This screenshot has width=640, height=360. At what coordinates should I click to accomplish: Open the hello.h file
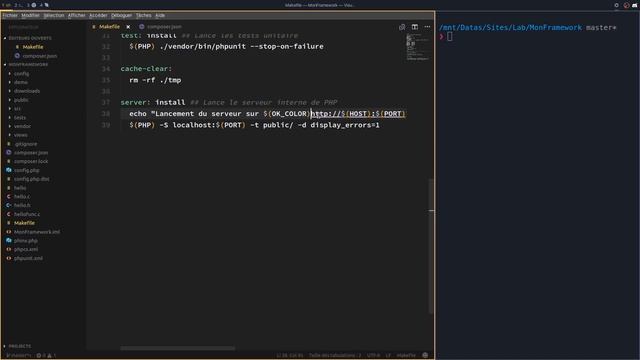click(x=22, y=205)
